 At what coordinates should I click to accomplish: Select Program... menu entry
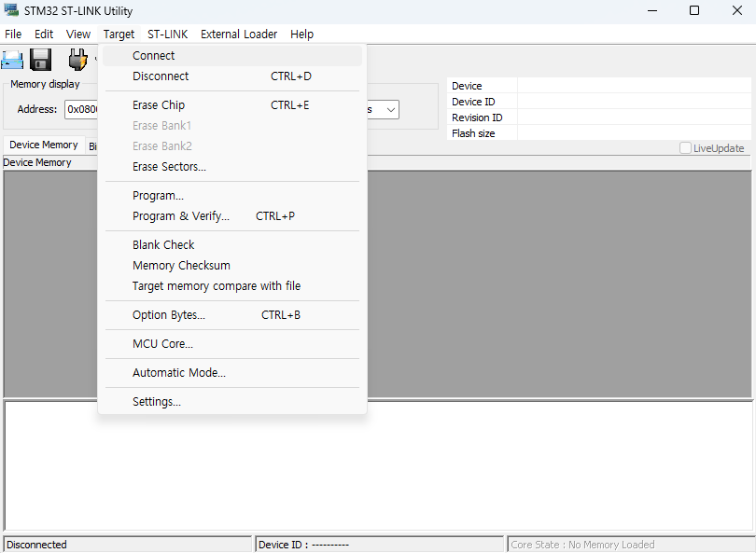click(x=232, y=196)
